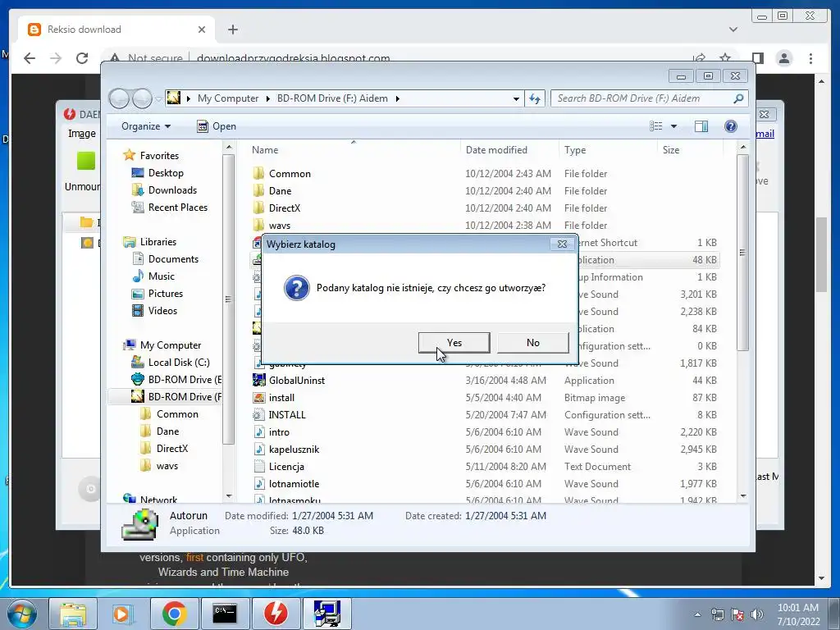Image resolution: width=840 pixels, height=630 pixels.
Task: Open Libraries in navigation pane
Action: pyautogui.click(x=158, y=242)
